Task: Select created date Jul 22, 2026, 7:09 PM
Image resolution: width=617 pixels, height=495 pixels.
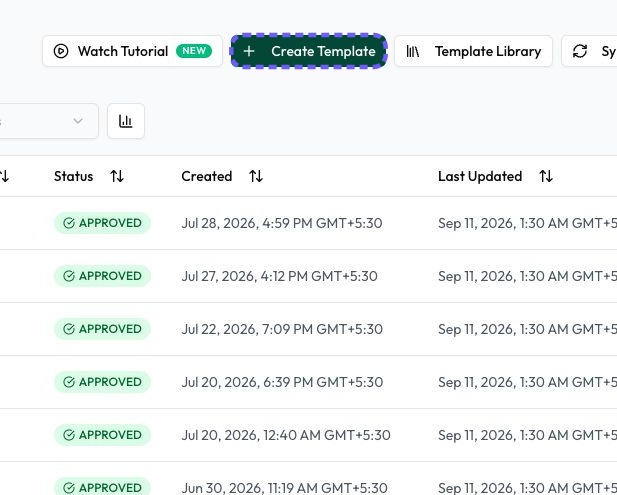Action: pos(282,329)
